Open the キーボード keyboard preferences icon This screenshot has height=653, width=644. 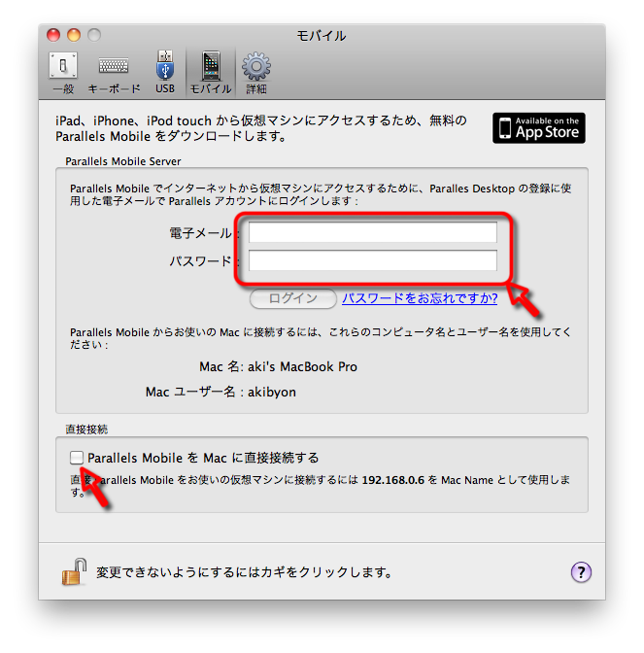pos(114,73)
